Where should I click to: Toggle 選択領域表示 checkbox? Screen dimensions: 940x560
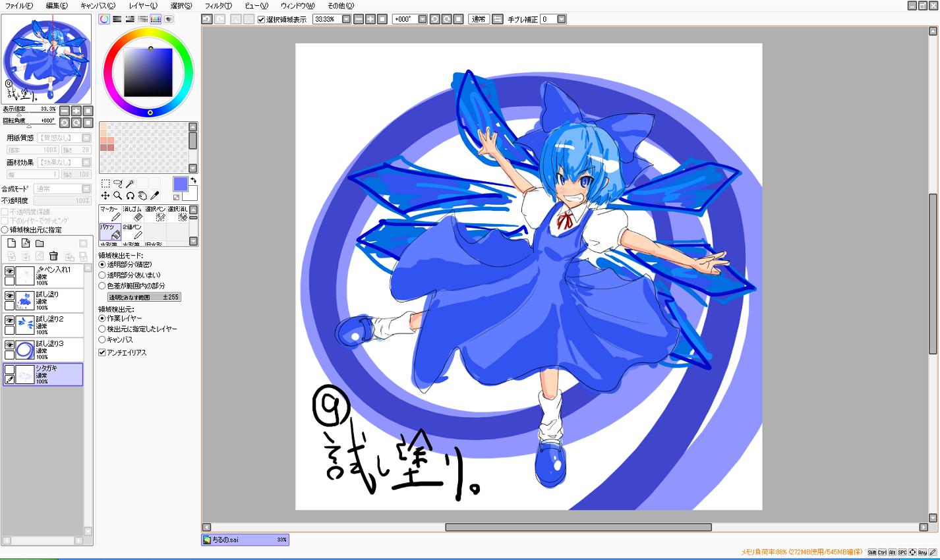[261, 19]
